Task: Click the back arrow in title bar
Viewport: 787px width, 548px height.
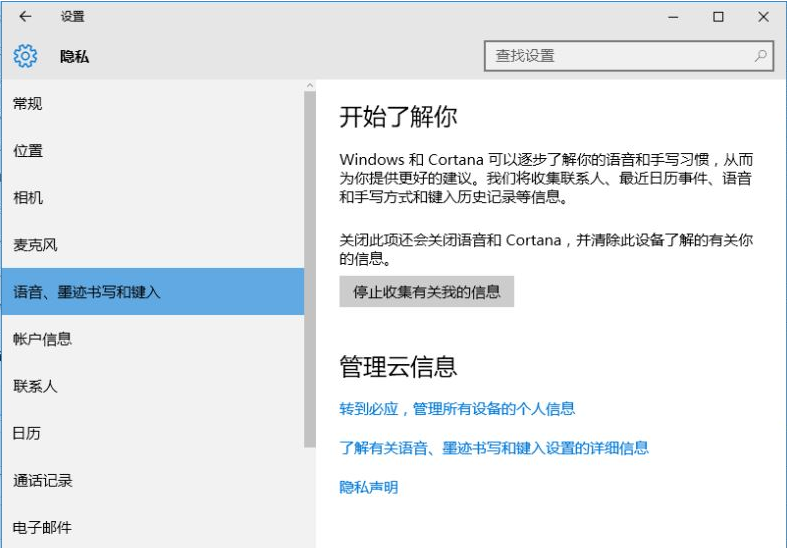Action: (x=25, y=16)
